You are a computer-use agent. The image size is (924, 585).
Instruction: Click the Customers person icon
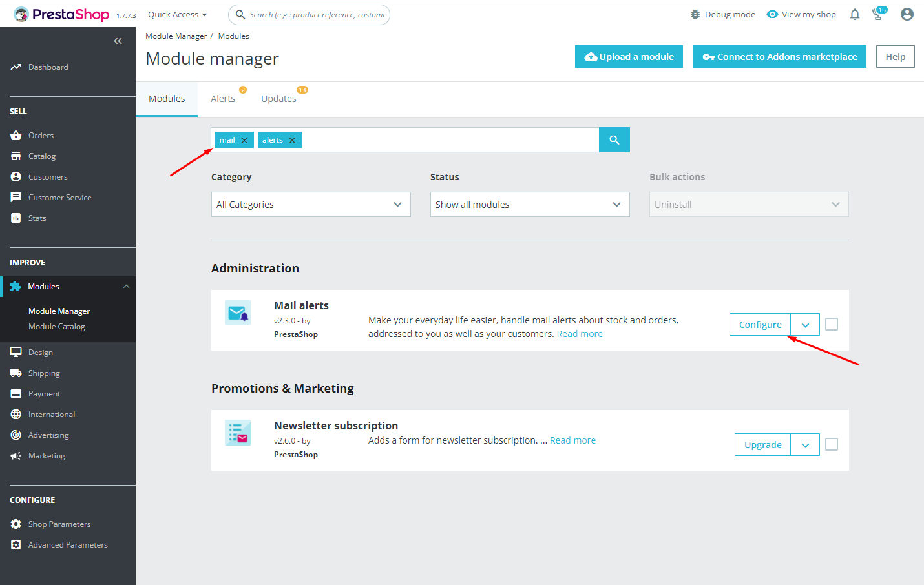tap(16, 177)
